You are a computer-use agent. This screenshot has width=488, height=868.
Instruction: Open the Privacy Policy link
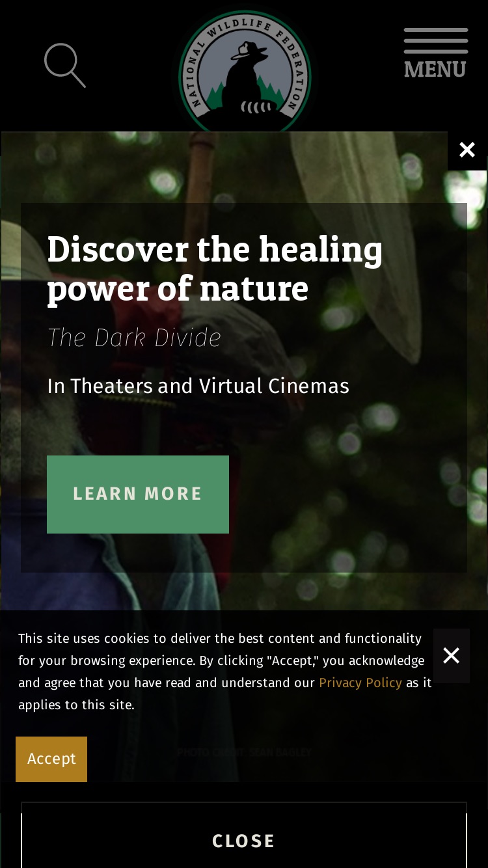360,683
